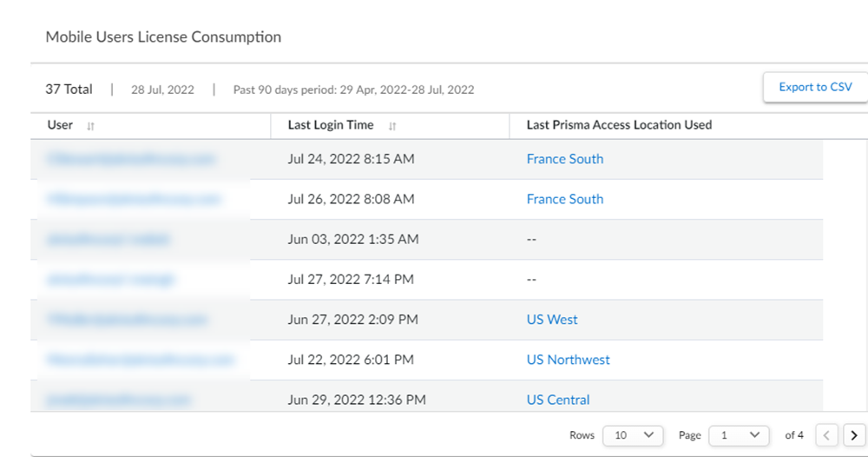Screen dimensions: 868x457
Task: Click the US Central location link
Action: 557,400
